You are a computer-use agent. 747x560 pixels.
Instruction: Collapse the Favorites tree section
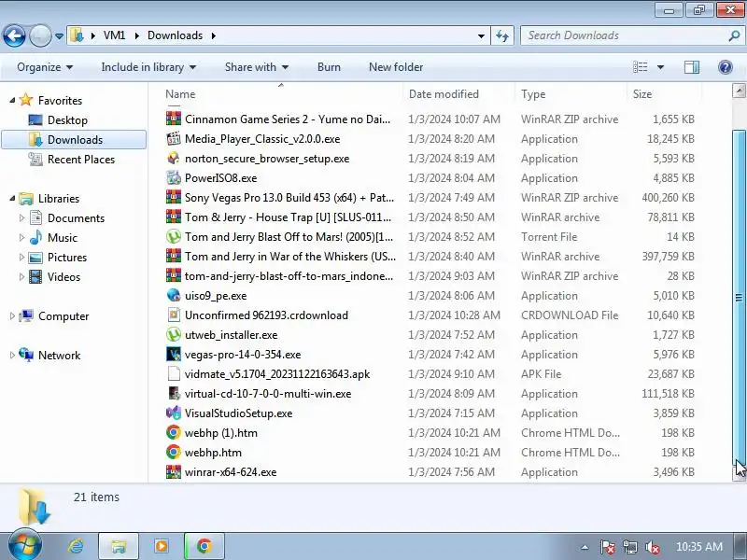click(12, 100)
